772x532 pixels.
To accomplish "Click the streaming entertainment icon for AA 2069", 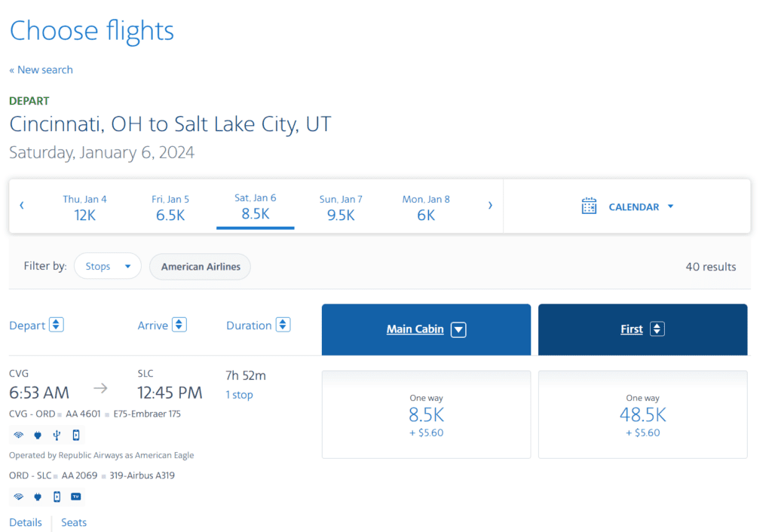I will (57, 497).
